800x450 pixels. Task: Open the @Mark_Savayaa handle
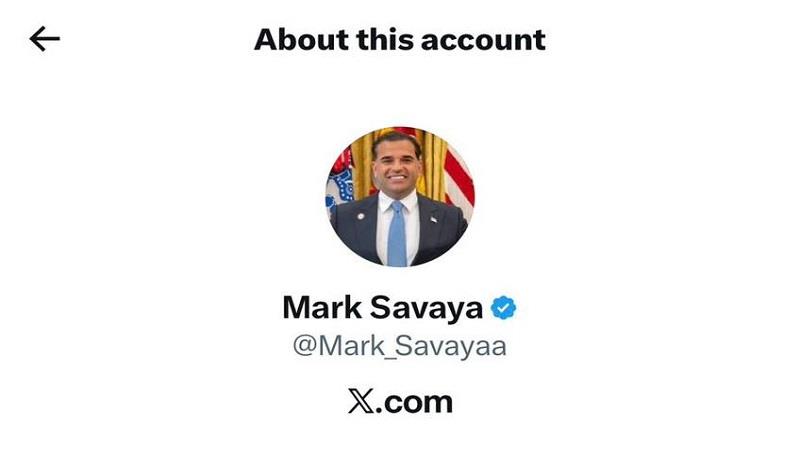coord(399,346)
